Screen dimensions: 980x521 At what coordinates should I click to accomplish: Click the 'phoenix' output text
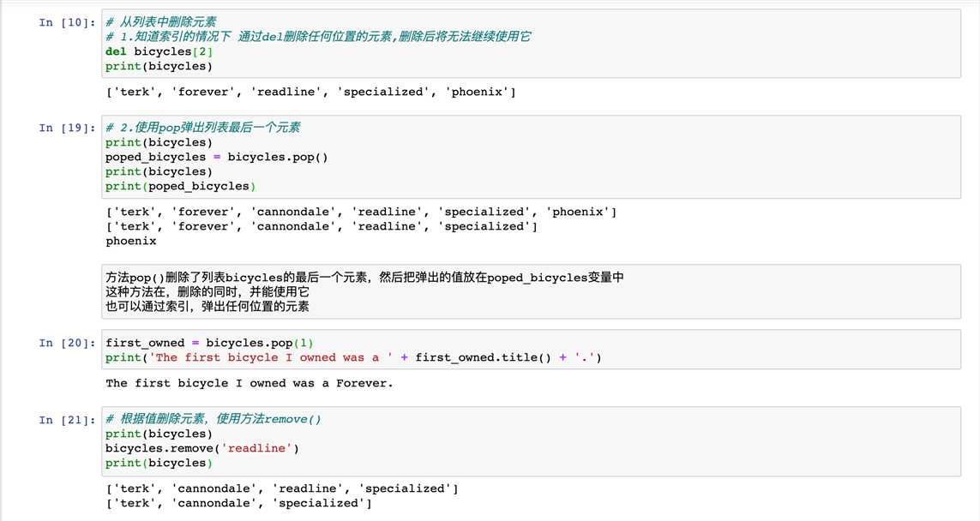(131, 241)
